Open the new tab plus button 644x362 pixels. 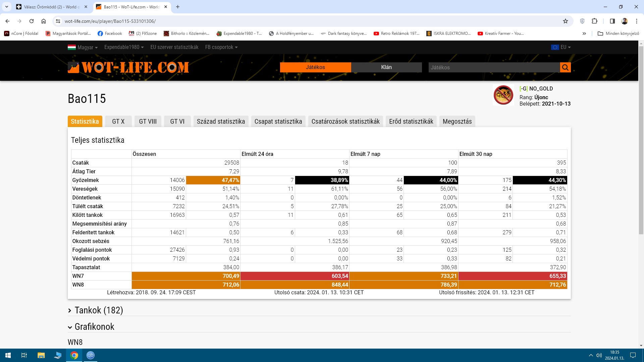178,7
